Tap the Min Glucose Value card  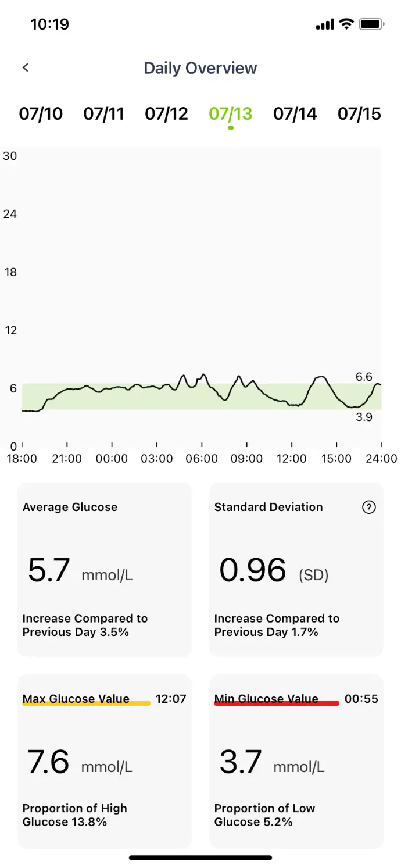coord(296,760)
